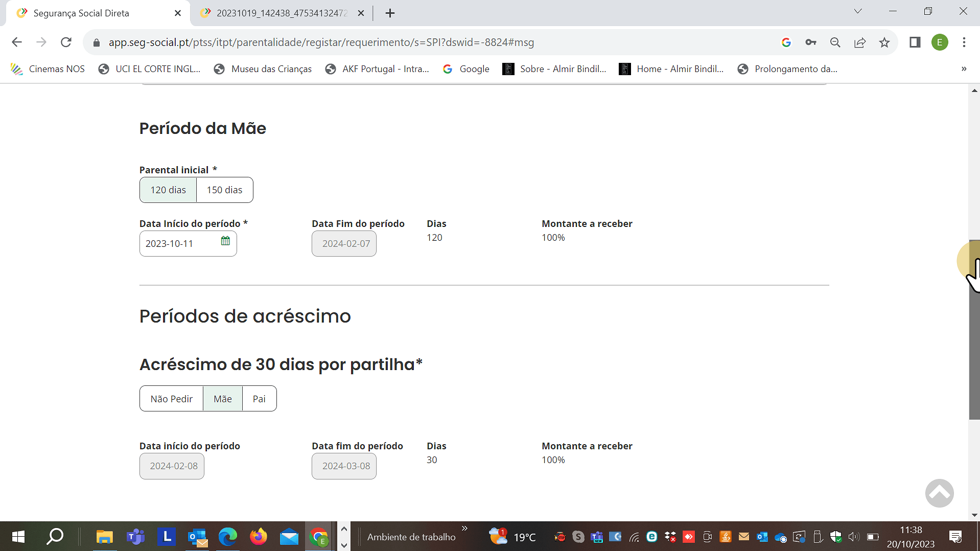This screenshot has height=551, width=980.
Task: Click the scroll-to-top arrow button
Action: [x=939, y=493]
